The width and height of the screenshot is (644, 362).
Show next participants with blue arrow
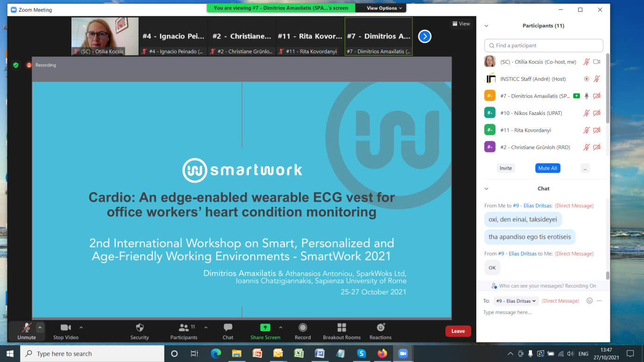tap(425, 36)
